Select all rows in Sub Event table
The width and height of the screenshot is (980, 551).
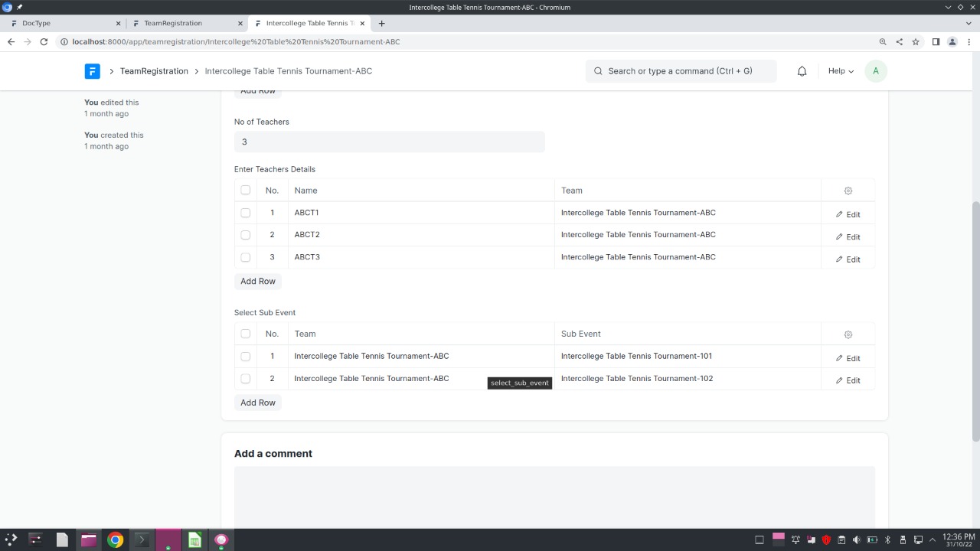(x=245, y=334)
